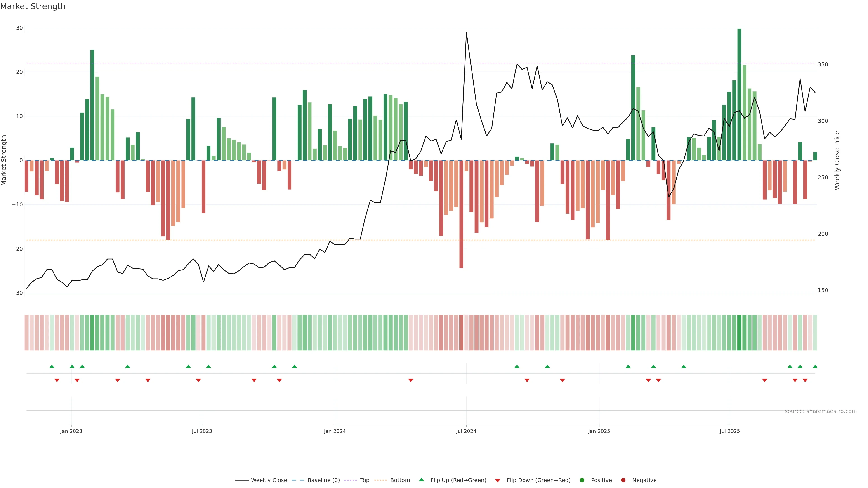The width and height of the screenshot is (868, 488).
Task: Click the deepest red bar below -20
Action: click(x=461, y=214)
